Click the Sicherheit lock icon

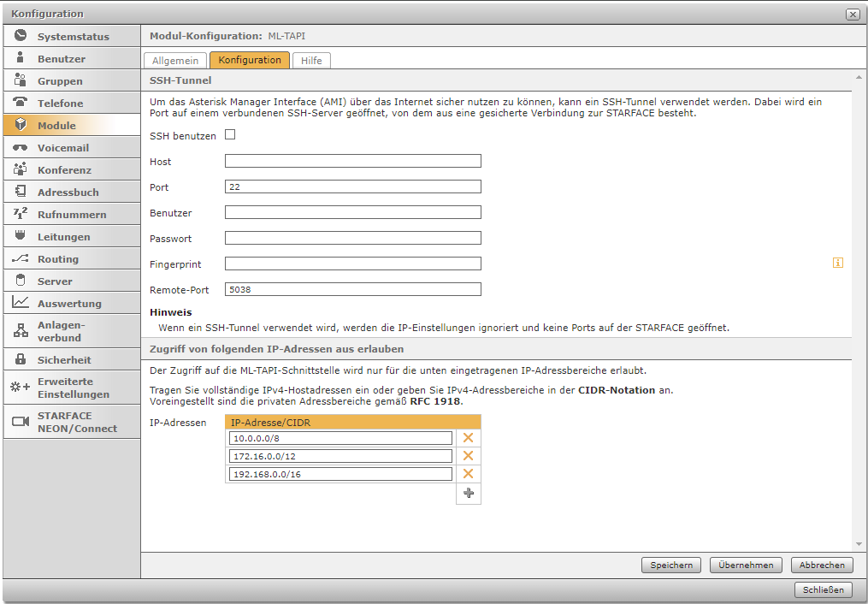(21, 359)
